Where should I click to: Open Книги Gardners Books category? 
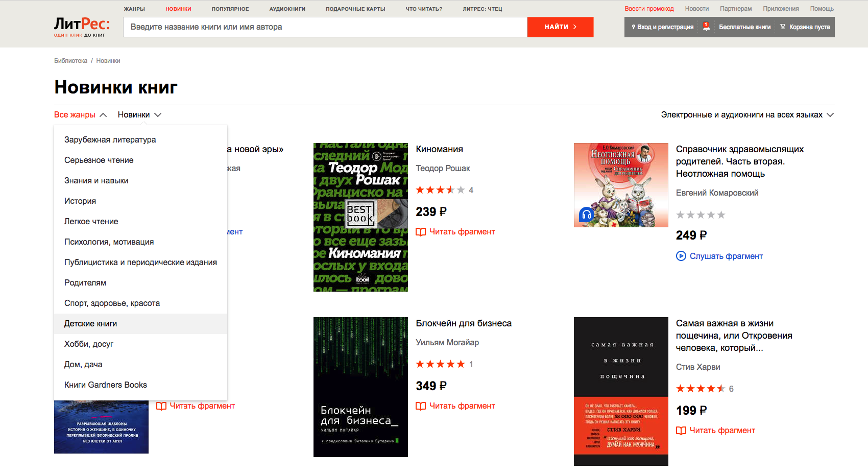pos(140,385)
